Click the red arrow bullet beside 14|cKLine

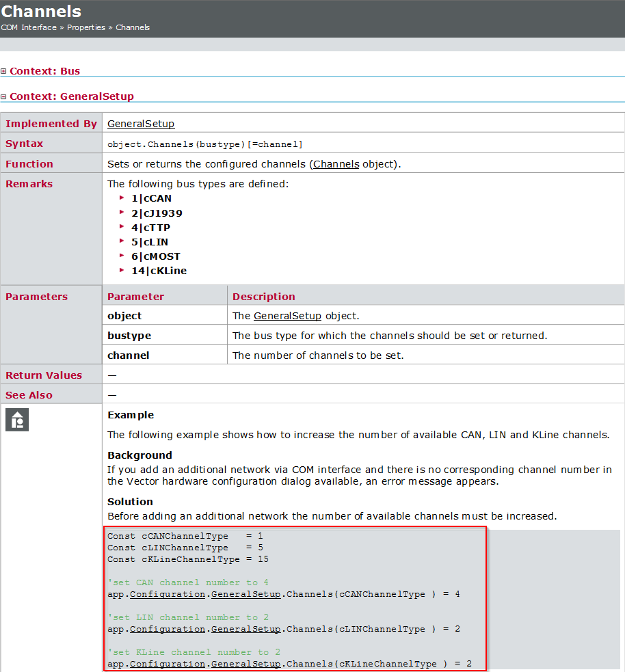click(x=122, y=271)
